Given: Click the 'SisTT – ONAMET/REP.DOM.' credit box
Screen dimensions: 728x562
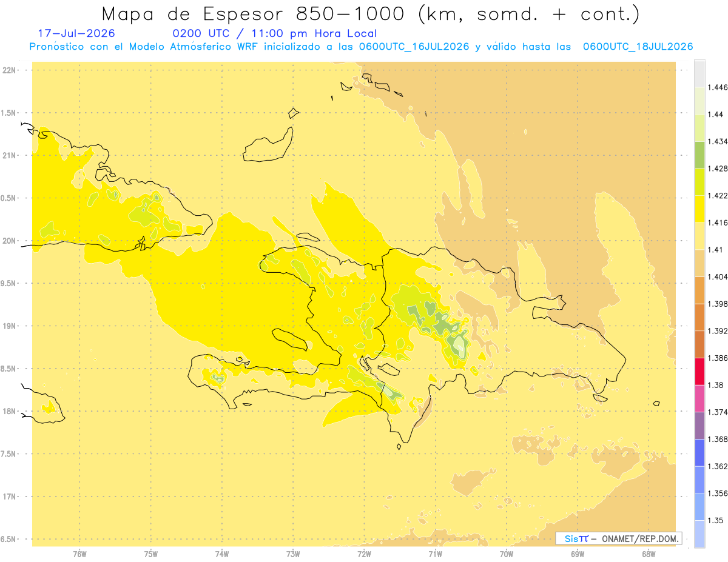Looking at the screenshot, I should (x=618, y=538).
